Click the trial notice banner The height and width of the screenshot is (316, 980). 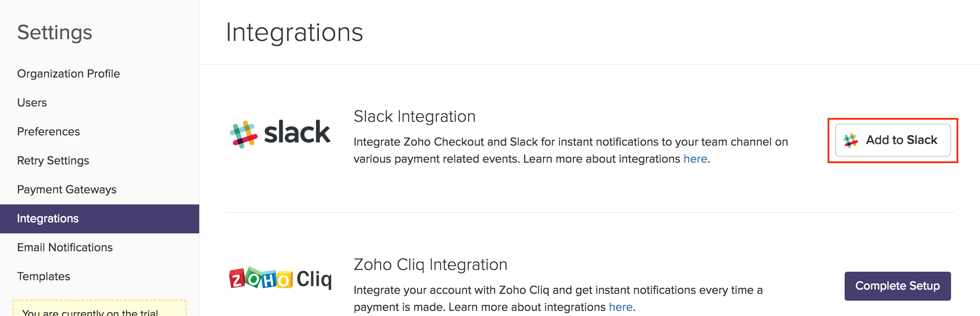click(100, 310)
